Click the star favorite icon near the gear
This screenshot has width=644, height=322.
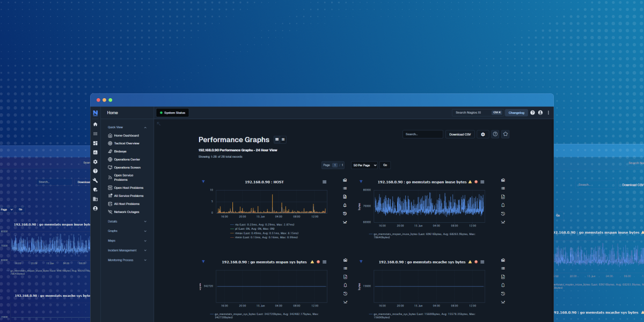coord(505,134)
